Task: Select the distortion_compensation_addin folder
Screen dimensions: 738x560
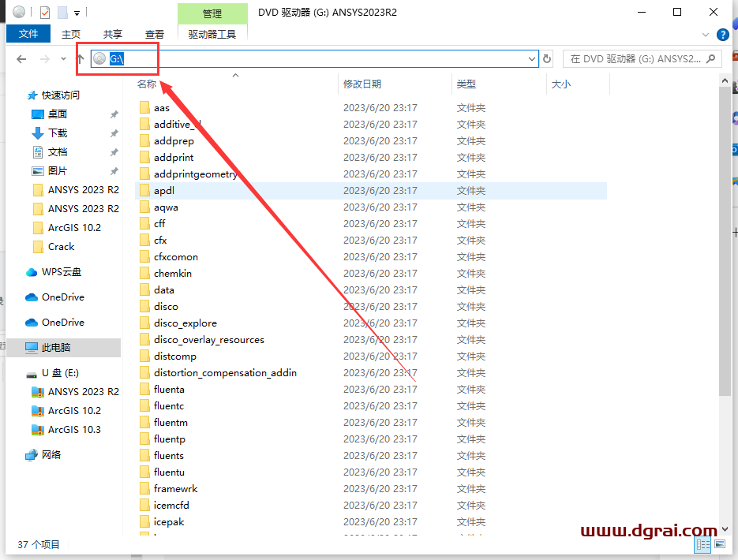Action: point(225,373)
